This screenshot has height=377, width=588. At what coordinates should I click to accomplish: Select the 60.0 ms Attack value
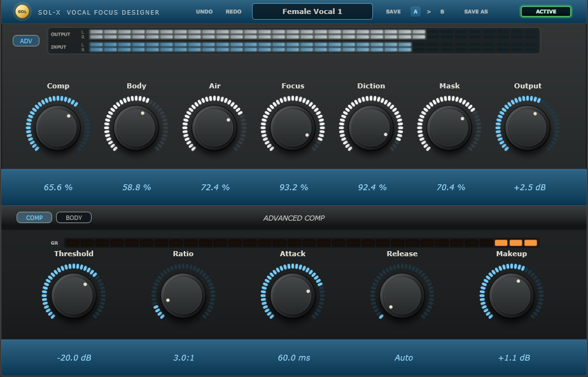pyautogui.click(x=293, y=358)
